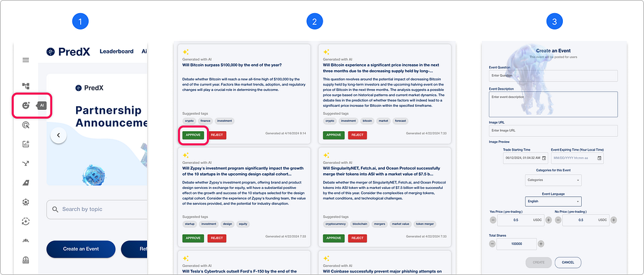Viewport: 644px width, 275px height.
Task: Click sparkle icon on Zypsy investment card
Action: [186, 155]
